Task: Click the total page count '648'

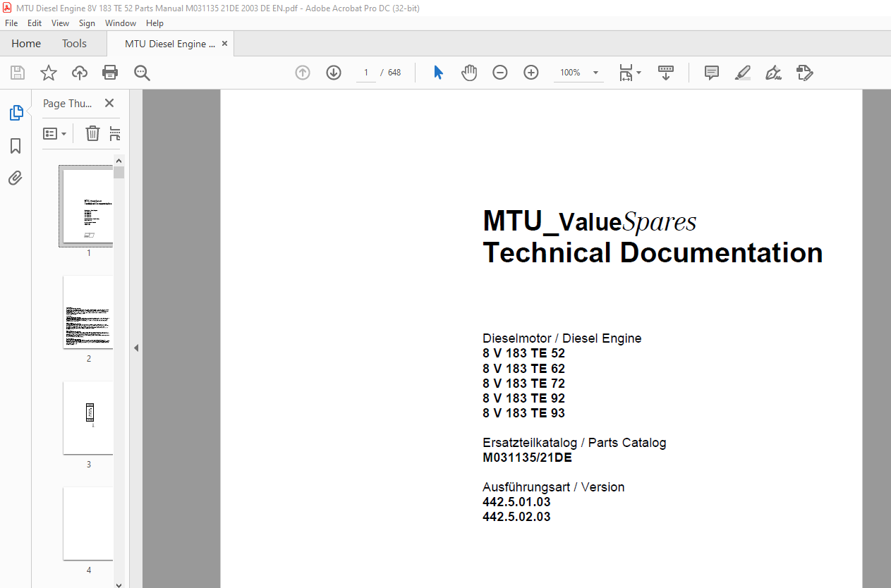Action: pyautogui.click(x=394, y=73)
